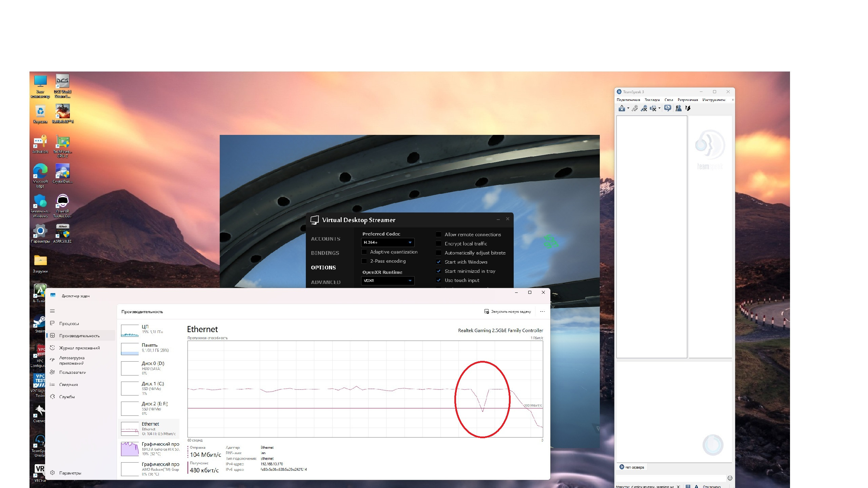
Task: Uncheck Start with Windows option
Action: click(439, 262)
